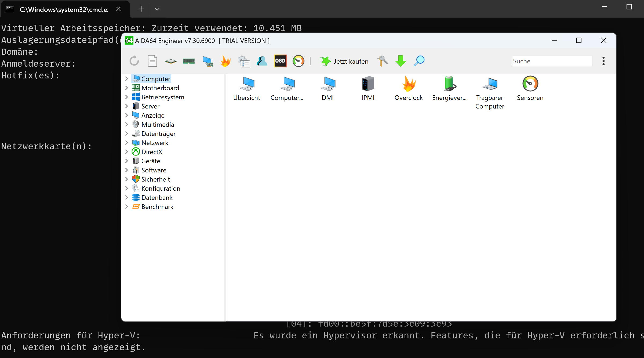This screenshot has width=644, height=358.
Task: Select DirectX in the sidebar tree
Action: tap(152, 152)
